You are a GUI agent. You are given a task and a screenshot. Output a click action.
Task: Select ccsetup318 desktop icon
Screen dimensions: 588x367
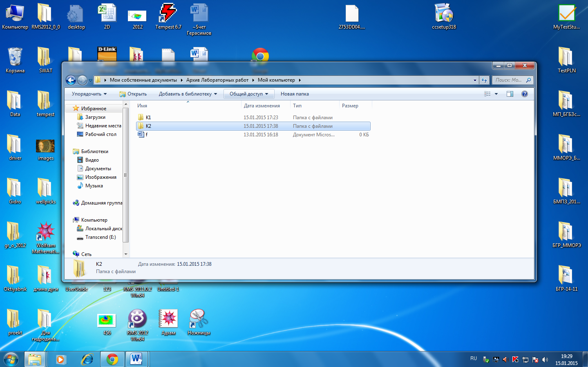point(444,16)
